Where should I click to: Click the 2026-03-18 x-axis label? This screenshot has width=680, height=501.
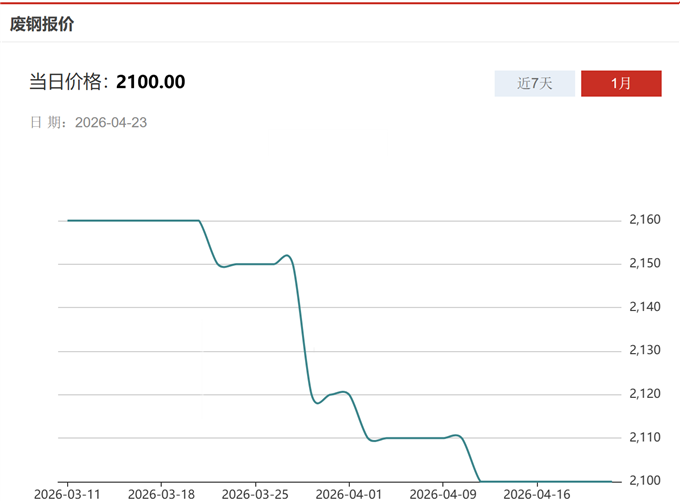(x=161, y=493)
